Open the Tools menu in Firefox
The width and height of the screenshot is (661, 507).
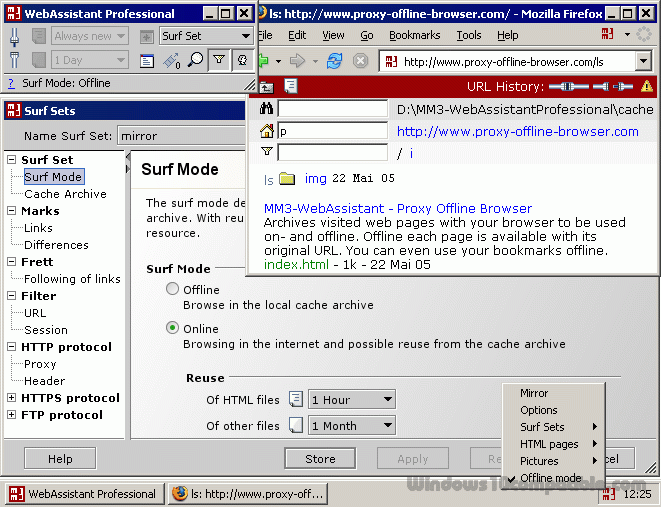pos(469,35)
